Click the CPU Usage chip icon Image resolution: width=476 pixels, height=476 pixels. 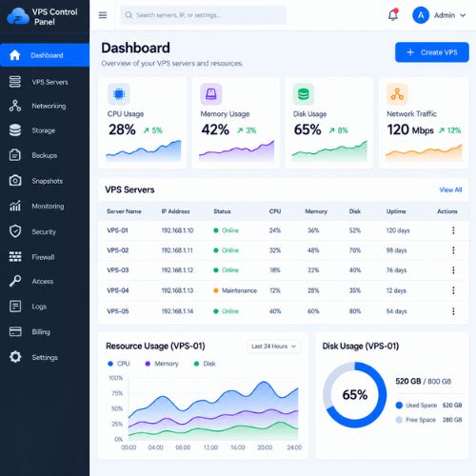coord(119,94)
